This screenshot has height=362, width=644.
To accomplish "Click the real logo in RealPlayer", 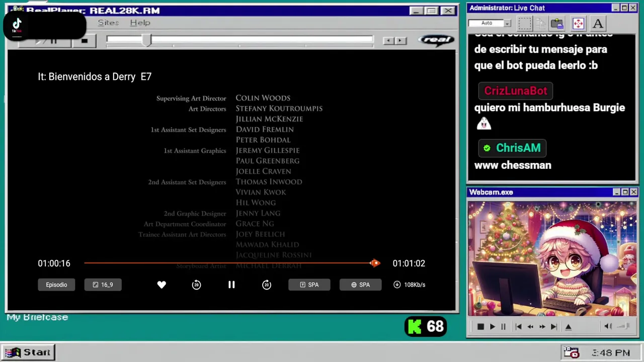I will point(436,40).
